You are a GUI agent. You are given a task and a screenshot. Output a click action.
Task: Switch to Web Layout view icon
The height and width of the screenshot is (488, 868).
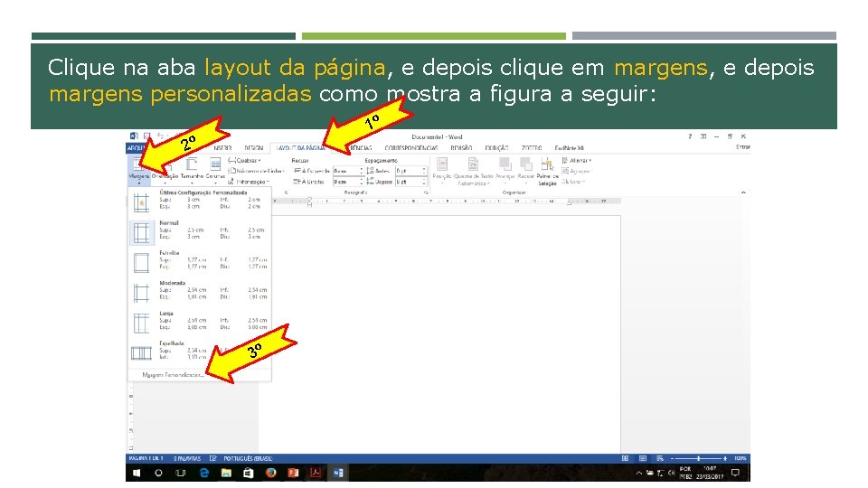tap(660, 458)
